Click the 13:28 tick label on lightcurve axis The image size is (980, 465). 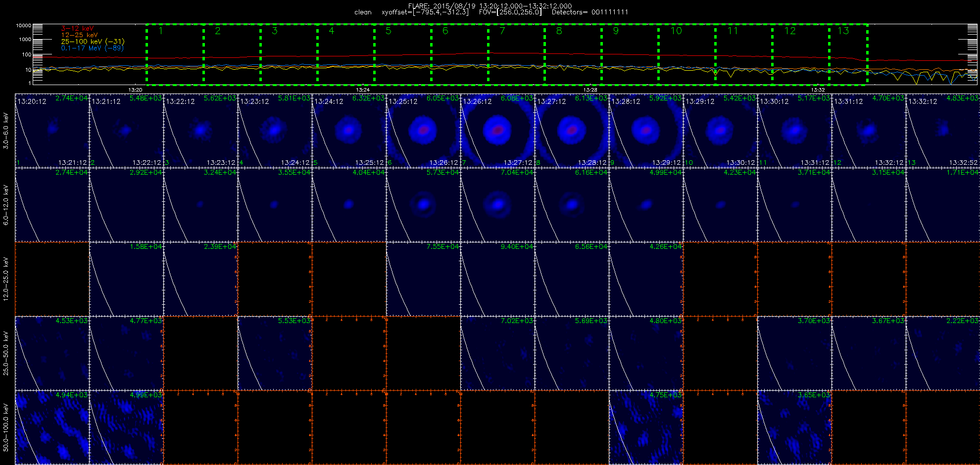[x=590, y=90]
